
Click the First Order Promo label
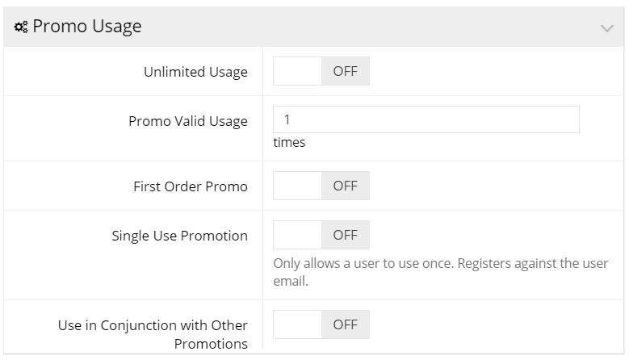190,186
